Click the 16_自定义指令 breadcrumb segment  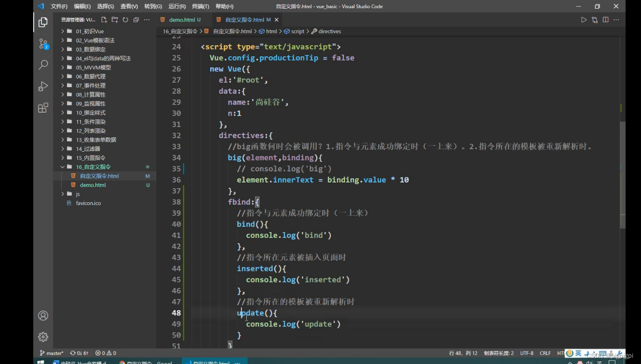[x=180, y=31]
